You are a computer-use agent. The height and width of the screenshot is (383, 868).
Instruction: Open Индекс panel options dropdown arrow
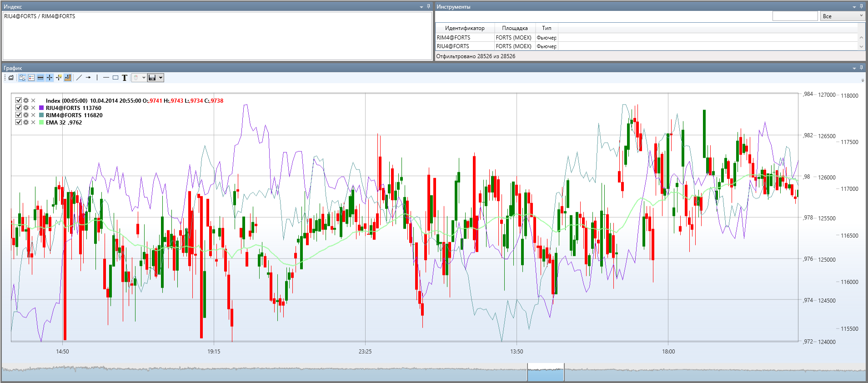tap(421, 7)
